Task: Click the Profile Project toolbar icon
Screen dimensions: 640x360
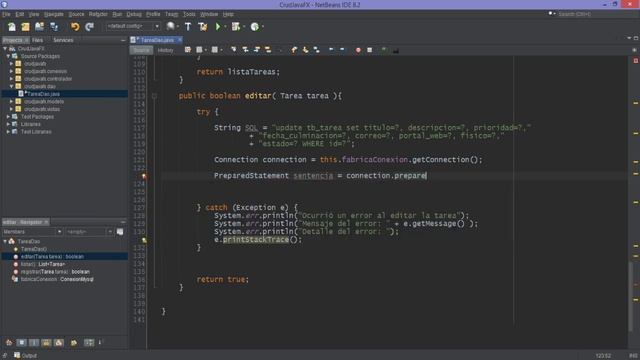Action: (x=255, y=27)
